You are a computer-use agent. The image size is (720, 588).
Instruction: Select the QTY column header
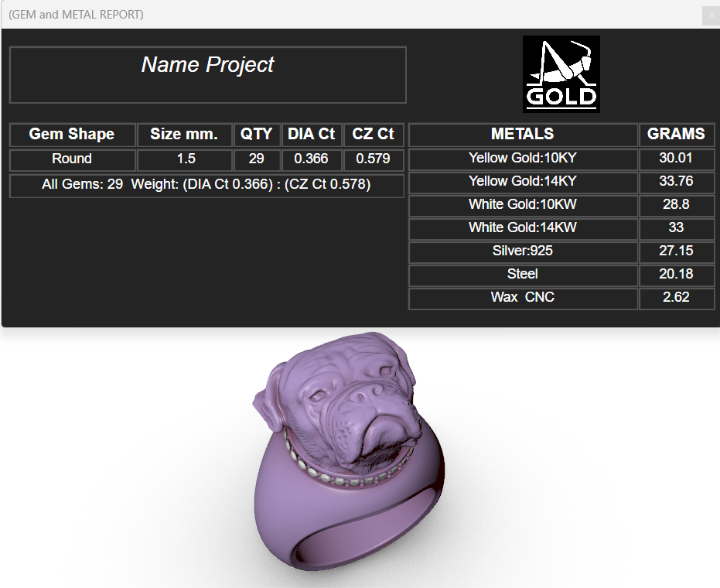pos(257,135)
